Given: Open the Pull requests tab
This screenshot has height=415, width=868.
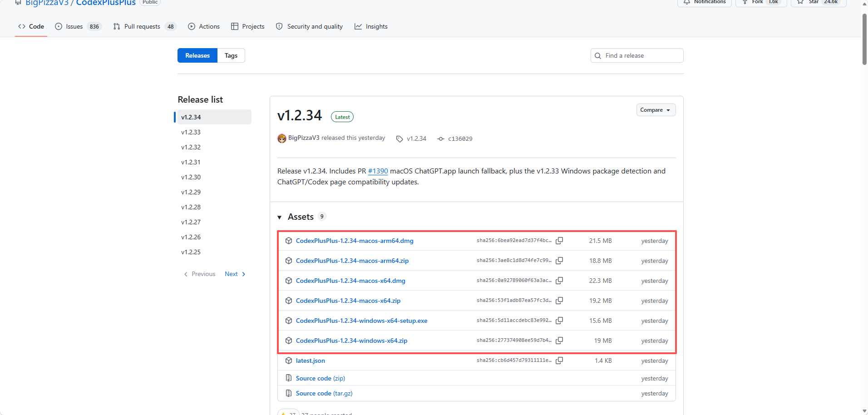Looking at the screenshot, I should point(144,26).
